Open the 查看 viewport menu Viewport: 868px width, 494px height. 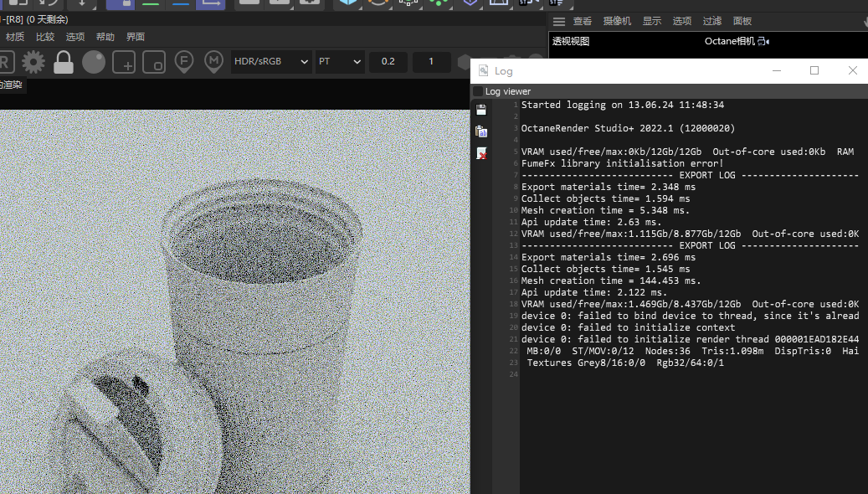click(583, 21)
